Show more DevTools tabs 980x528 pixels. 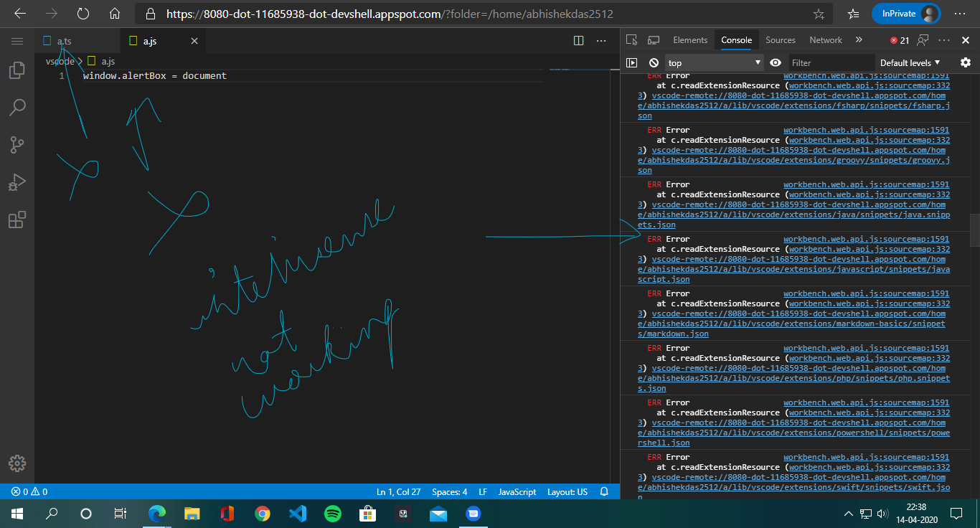tap(859, 40)
